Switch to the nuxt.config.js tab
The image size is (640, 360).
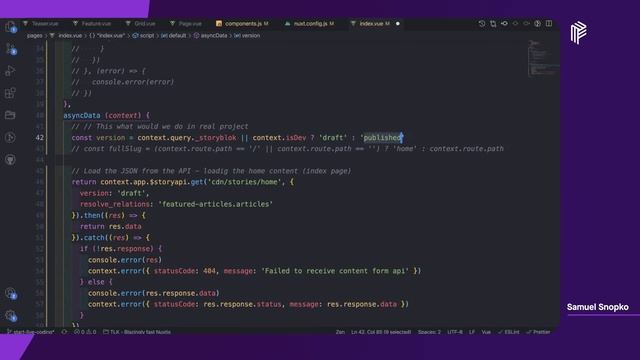310,24
